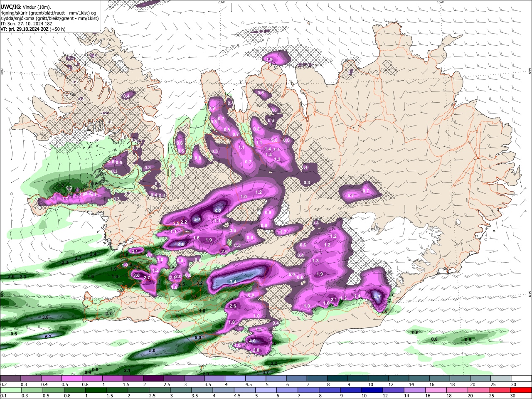Pick the pale green 0.1 swatch in the rain scale

(x=10, y=390)
